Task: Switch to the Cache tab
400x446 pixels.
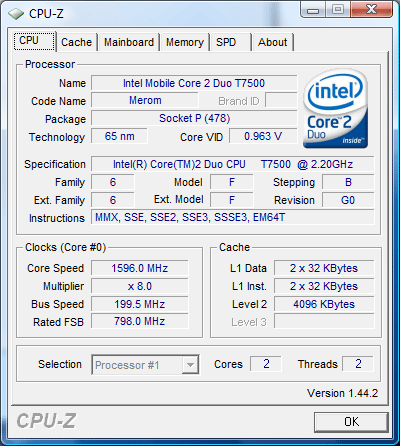Action: pos(76,42)
